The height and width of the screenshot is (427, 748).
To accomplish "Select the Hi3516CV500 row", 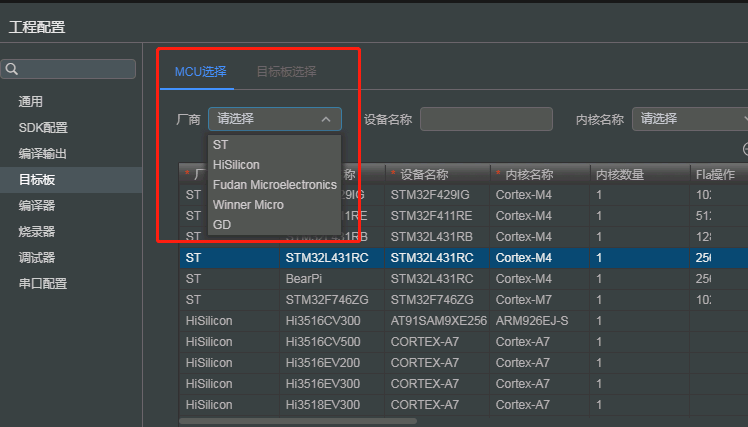I will pos(464,342).
